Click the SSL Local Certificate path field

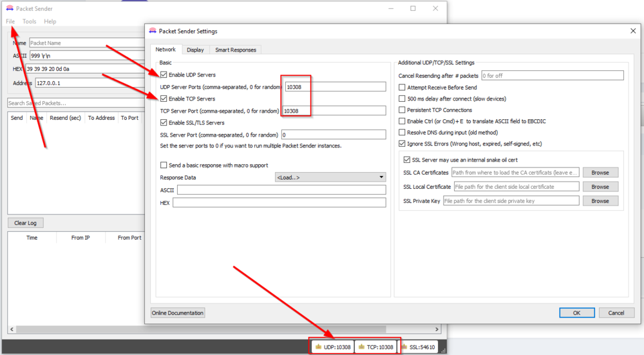(x=516, y=187)
